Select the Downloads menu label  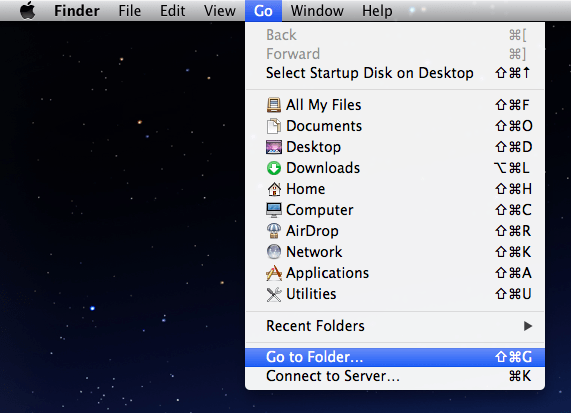(x=323, y=168)
